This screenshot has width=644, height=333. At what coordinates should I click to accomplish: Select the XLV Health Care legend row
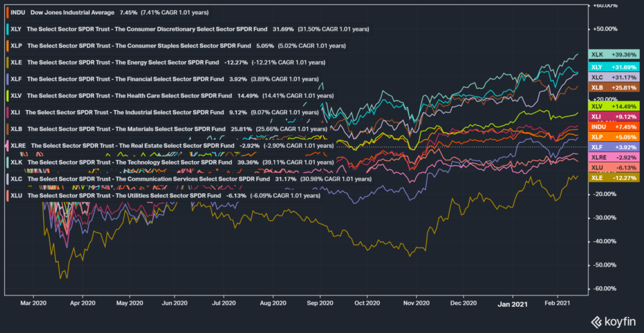[171, 96]
